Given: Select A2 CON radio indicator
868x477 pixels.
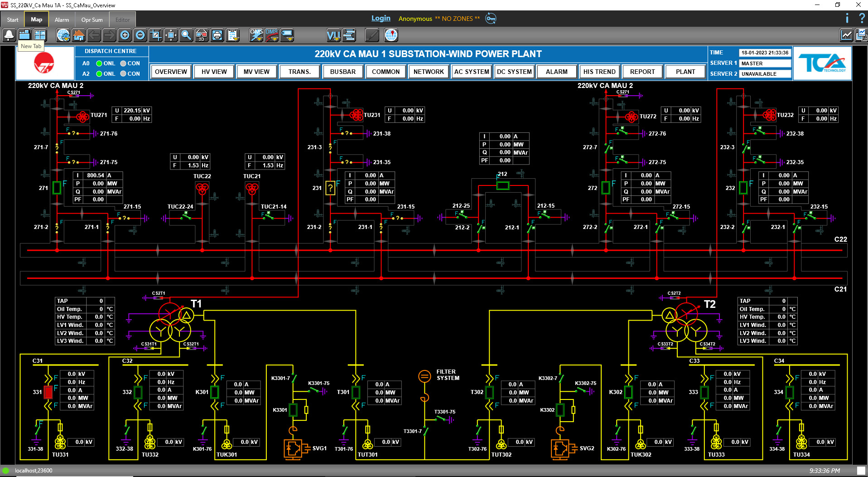Looking at the screenshot, I should [x=123, y=74].
